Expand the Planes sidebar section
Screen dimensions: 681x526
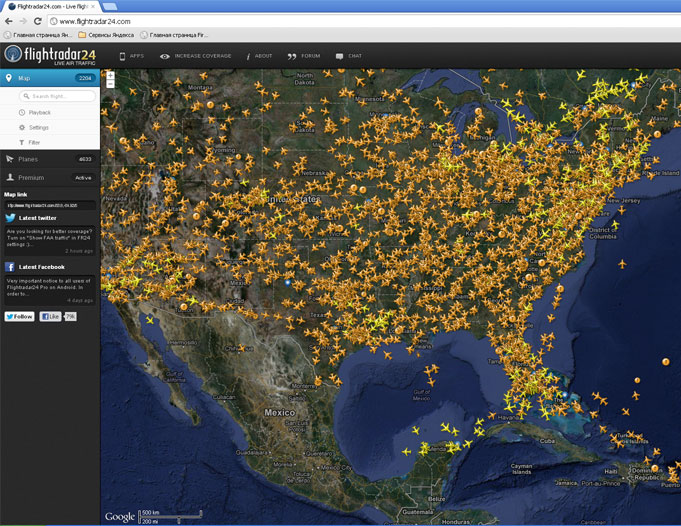click(50, 159)
